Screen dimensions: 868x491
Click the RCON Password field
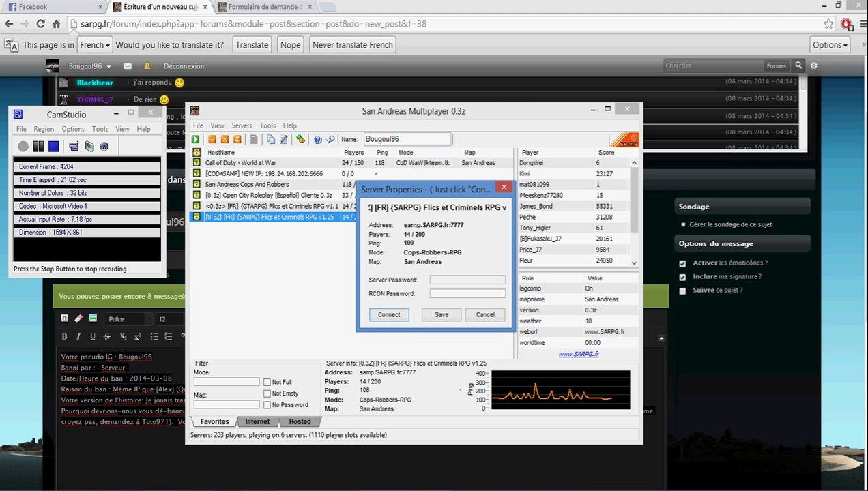point(467,293)
